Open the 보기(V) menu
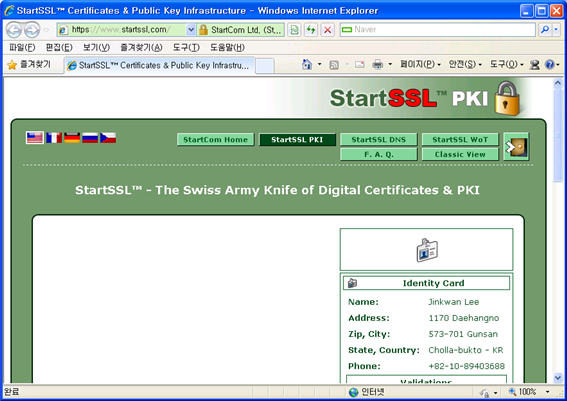The height and width of the screenshot is (401, 567). (96, 47)
